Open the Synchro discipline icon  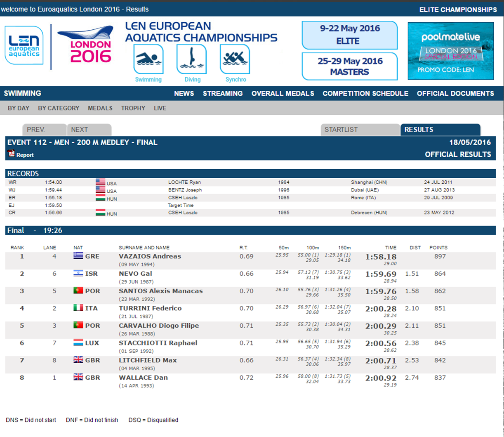tap(235, 60)
